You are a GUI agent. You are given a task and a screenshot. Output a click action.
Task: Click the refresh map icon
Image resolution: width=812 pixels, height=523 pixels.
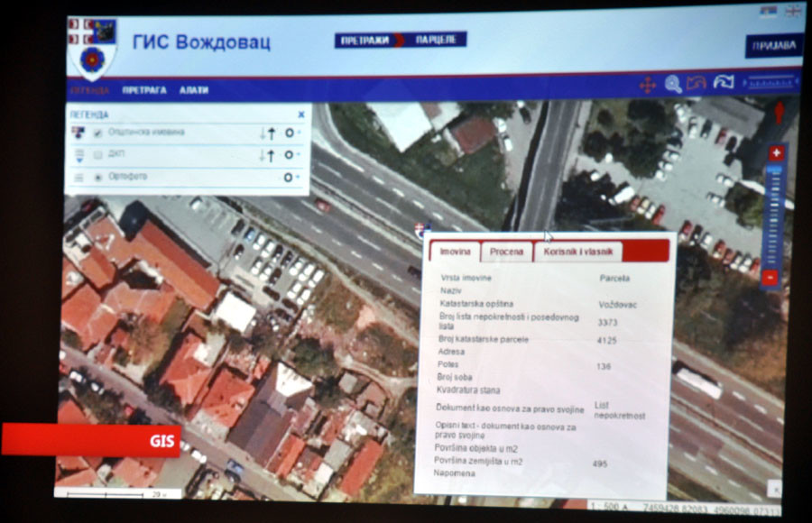(x=723, y=83)
